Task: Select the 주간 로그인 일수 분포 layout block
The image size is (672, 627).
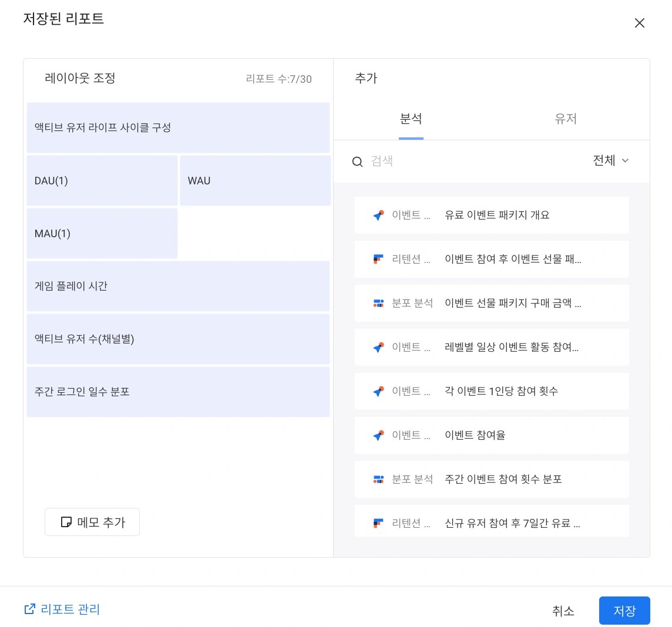Action: [x=179, y=392]
